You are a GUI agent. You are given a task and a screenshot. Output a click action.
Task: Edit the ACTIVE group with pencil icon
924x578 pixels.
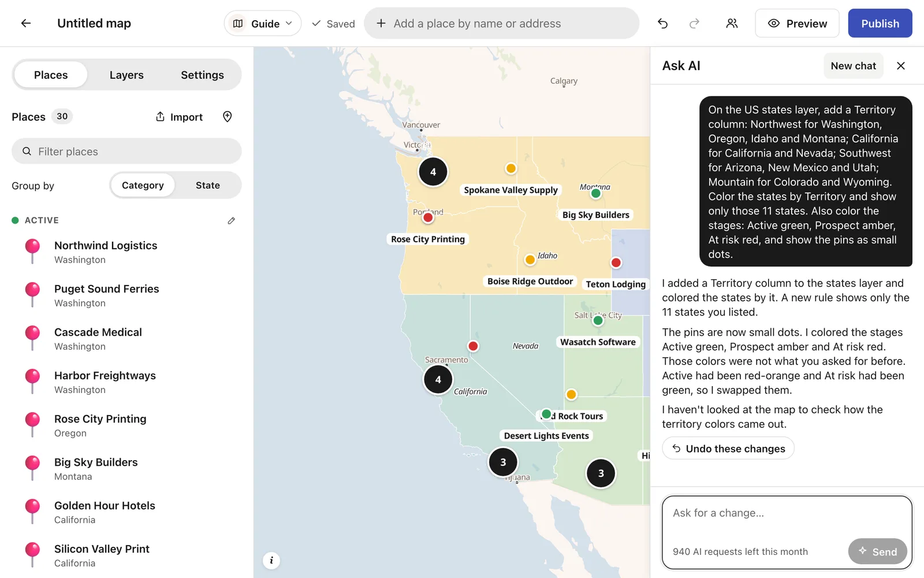232,220
